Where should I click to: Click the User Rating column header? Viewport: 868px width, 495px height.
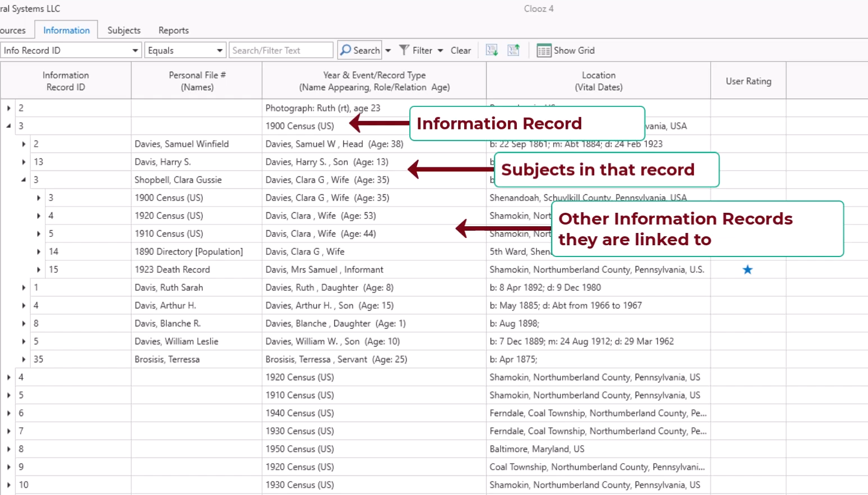point(748,81)
